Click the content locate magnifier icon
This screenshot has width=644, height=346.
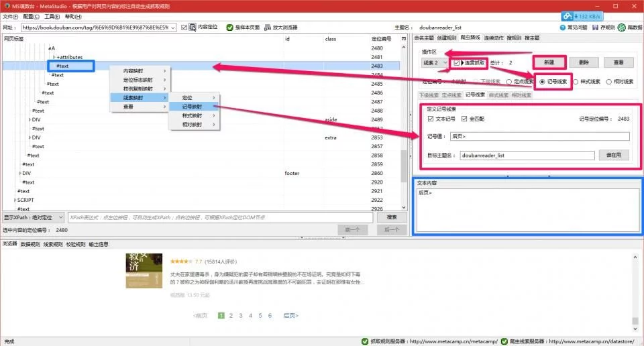click(x=193, y=27)
